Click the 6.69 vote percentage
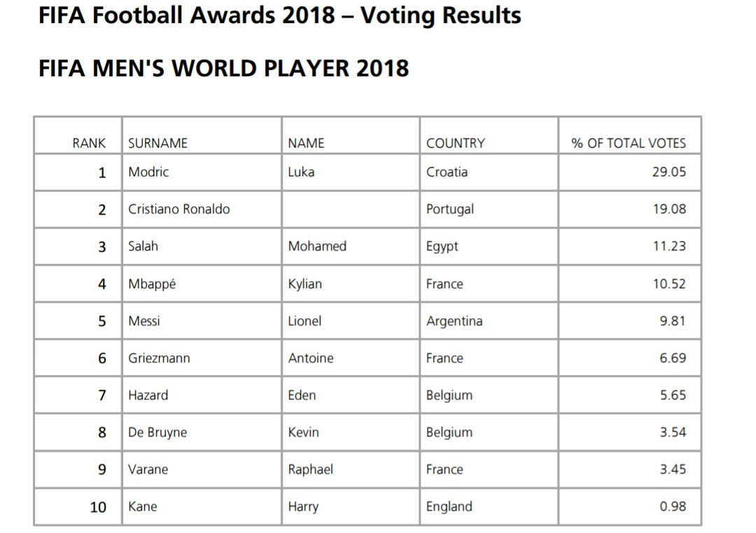The image size is (756, 533). pyautogui.click(x=673, y=358)
